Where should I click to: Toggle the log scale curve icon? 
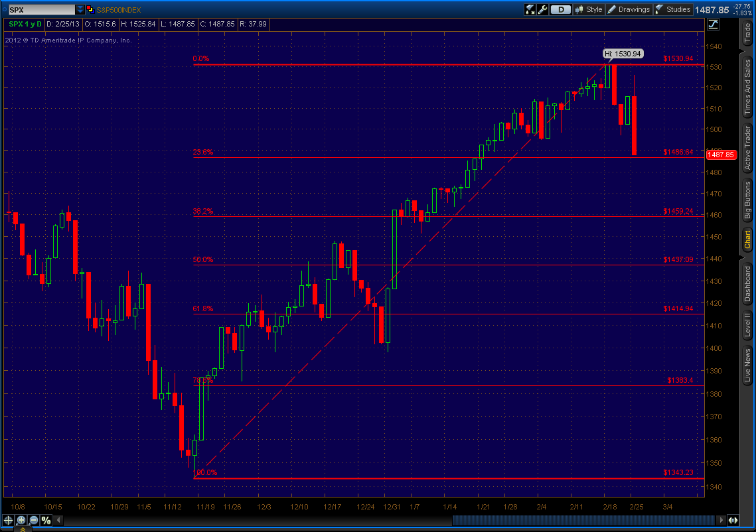click(x=713, y=24)
